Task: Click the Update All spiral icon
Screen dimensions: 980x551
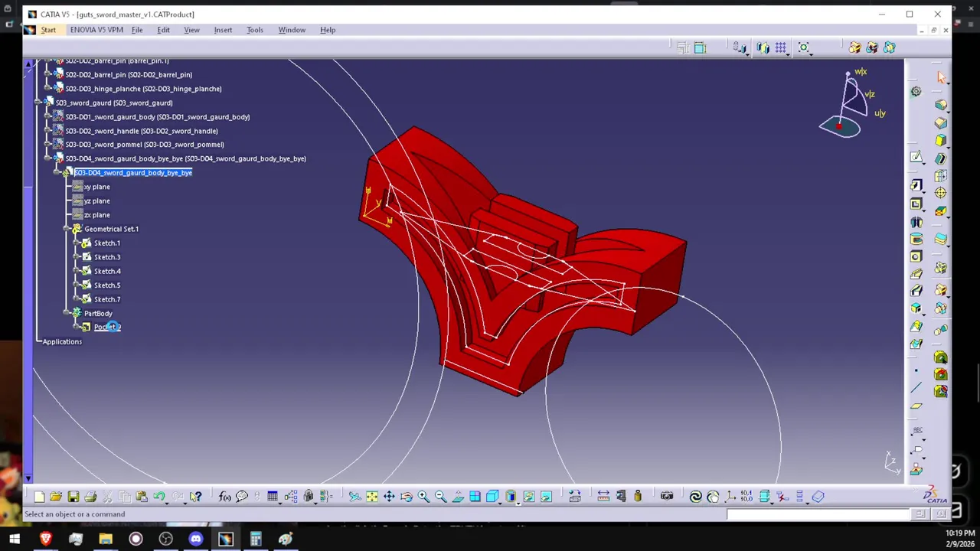Action: tap(695, 497)
